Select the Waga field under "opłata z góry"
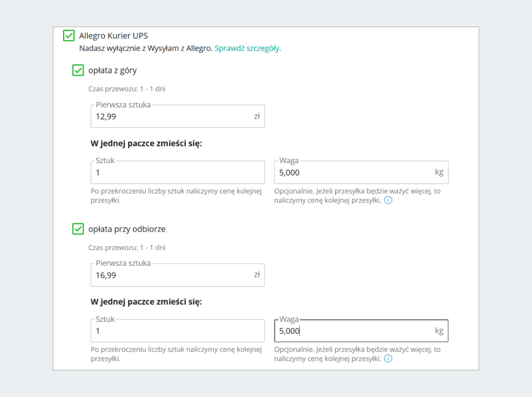Viewport: 532px width, 397px height. tap(352, 173)
